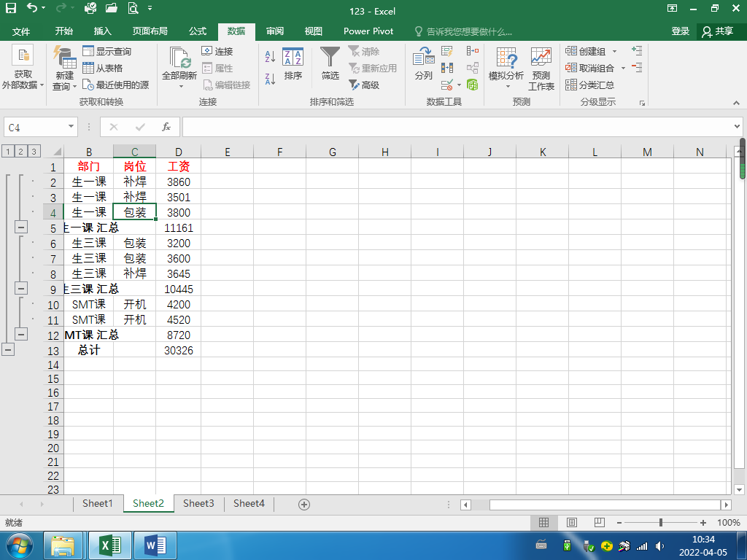Undo the last action
Screen dimensions: 747x560
click(31, 8)
